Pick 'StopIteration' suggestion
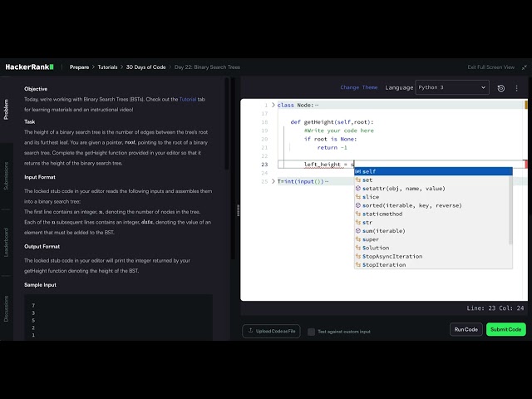 (x=433, y=264)
